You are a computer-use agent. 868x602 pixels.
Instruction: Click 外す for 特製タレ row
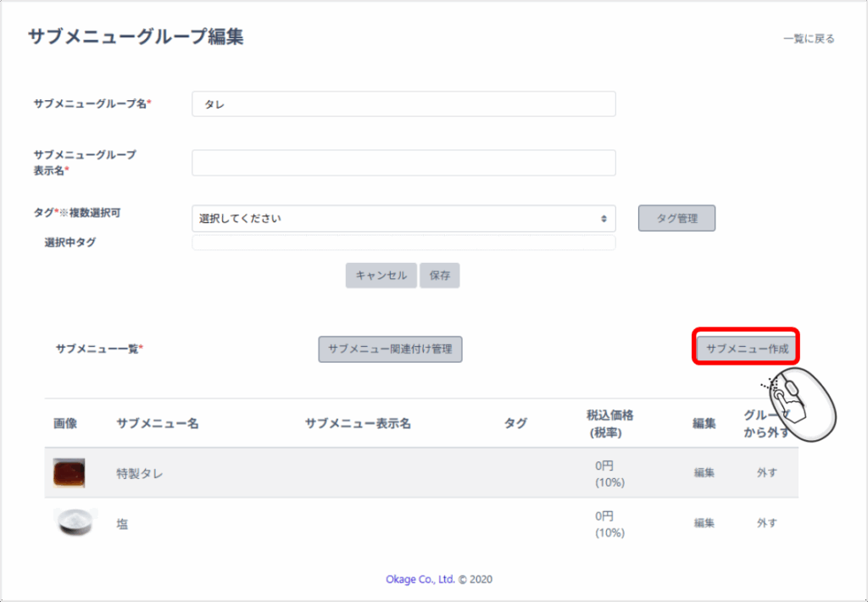(766, 473)
